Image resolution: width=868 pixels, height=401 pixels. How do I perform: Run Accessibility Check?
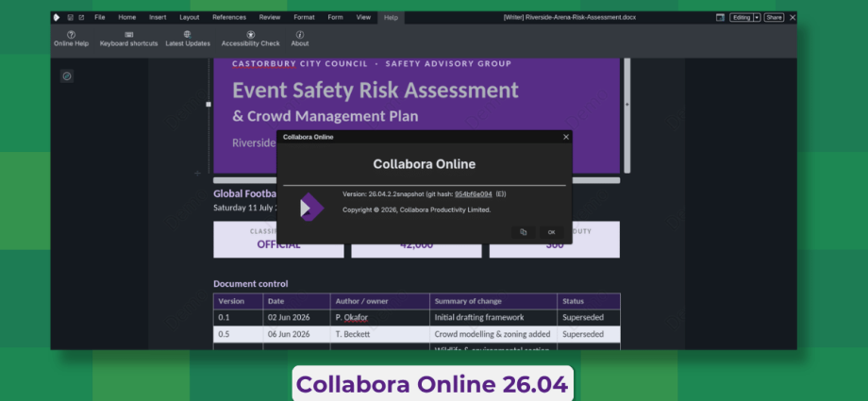point(250,39)
